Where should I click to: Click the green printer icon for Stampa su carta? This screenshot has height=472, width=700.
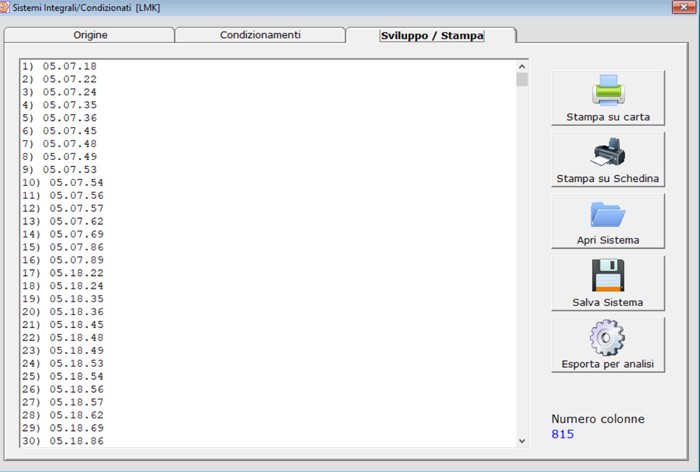pyautogui.click(x=608, y=90)
